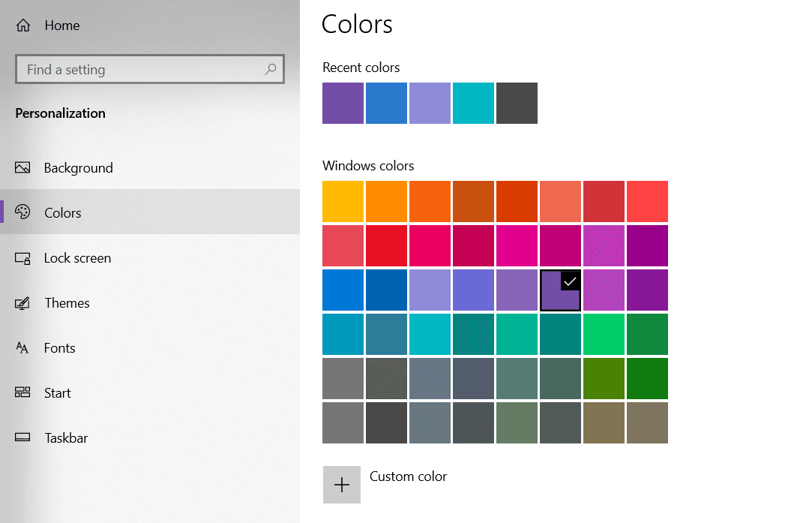Open the Start settings page
This screenshot has height=523, width=812.
coord(150,393)
